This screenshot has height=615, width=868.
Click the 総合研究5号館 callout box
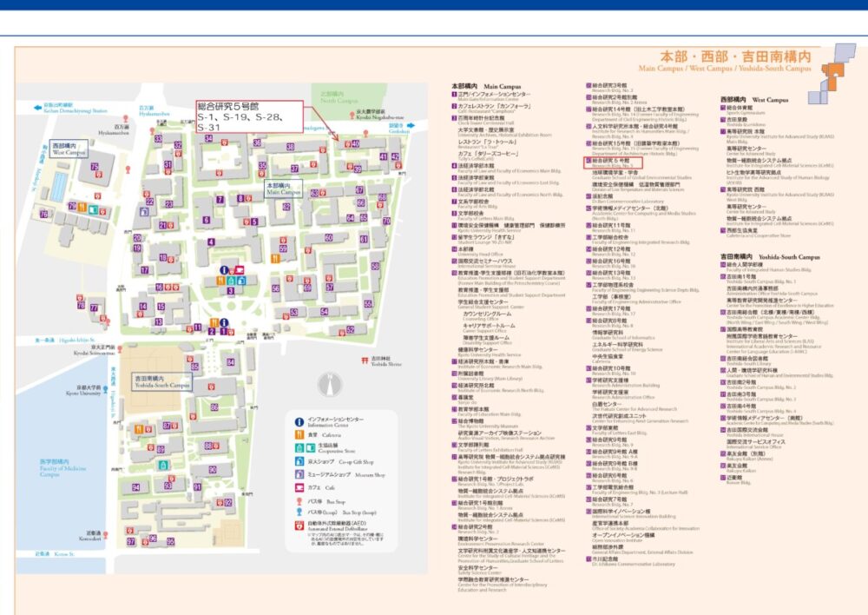(x=248, y=116)
